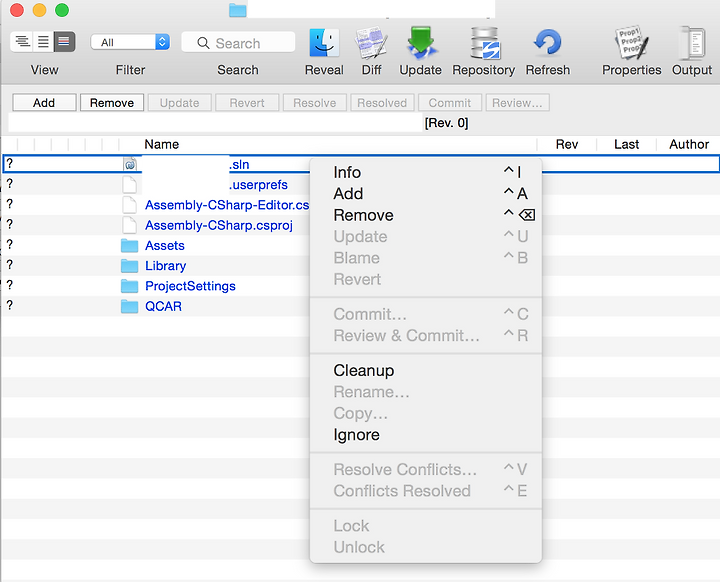The height and width of the screenshot is (582, 720).
Task: Show the Output panel icon
Action: point(692,43)
